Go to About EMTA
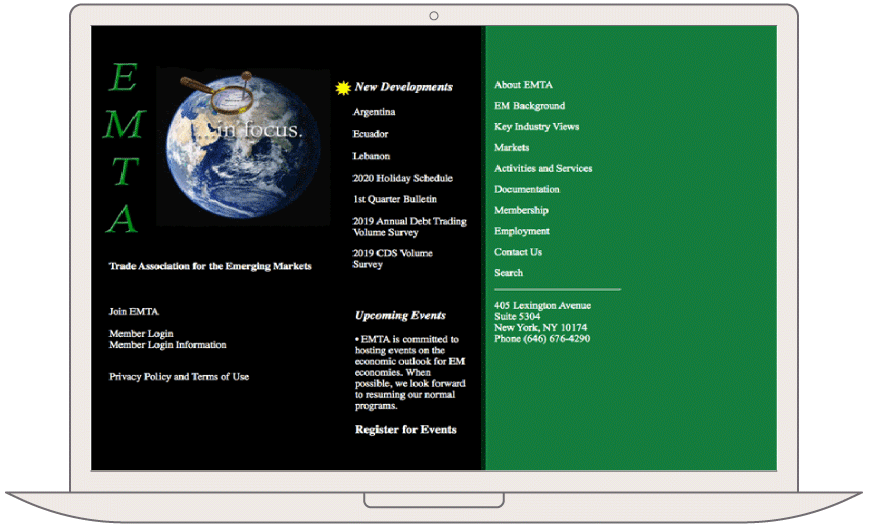This screenshot has height=531, width=869. 523,85
